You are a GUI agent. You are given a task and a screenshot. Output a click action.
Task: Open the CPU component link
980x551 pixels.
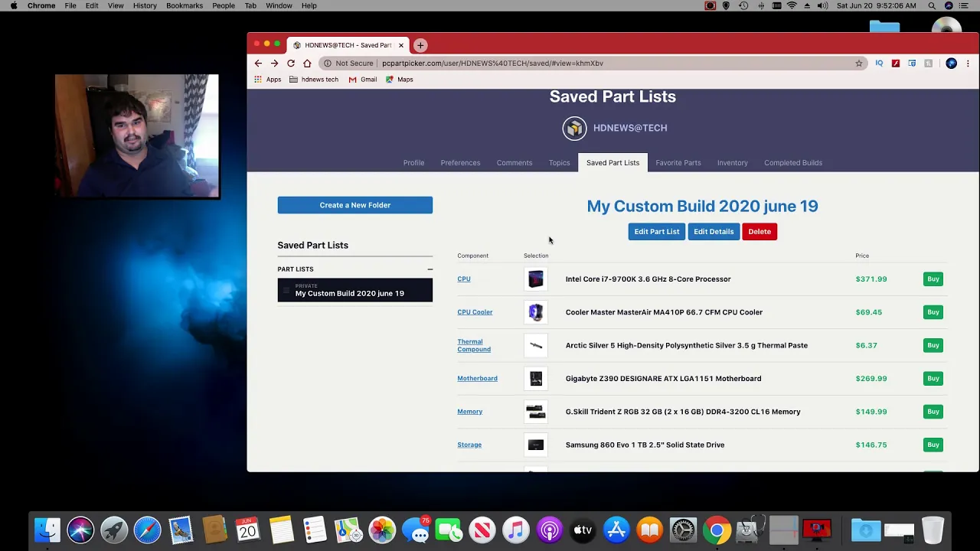point(464,279)
